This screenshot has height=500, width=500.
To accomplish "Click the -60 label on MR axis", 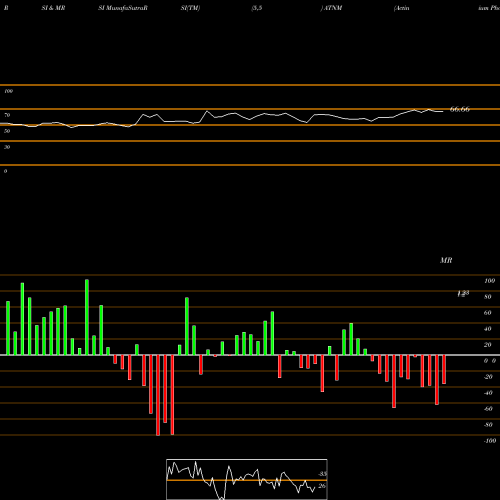I will coord(488,409).
